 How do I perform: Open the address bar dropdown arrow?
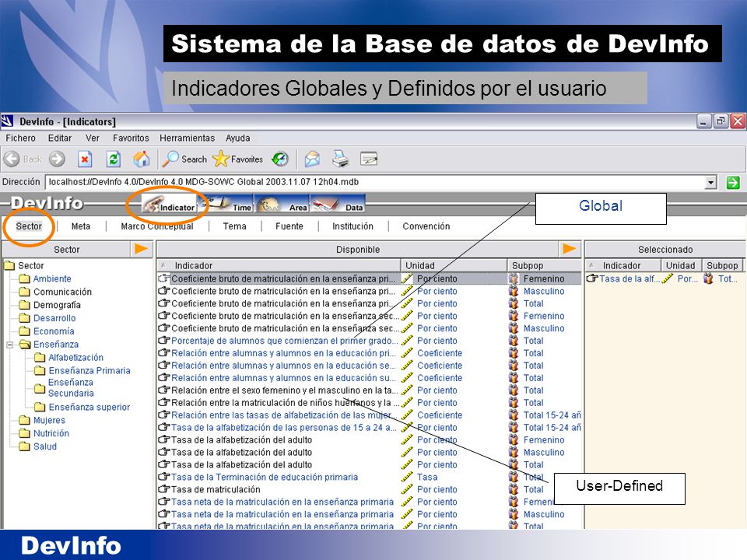(710, 182)
